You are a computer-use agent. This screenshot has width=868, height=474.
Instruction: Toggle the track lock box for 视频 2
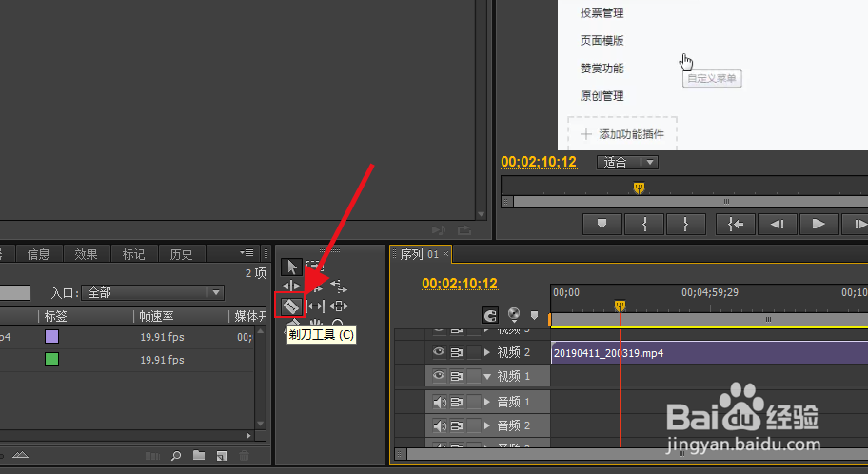point(474,352)
